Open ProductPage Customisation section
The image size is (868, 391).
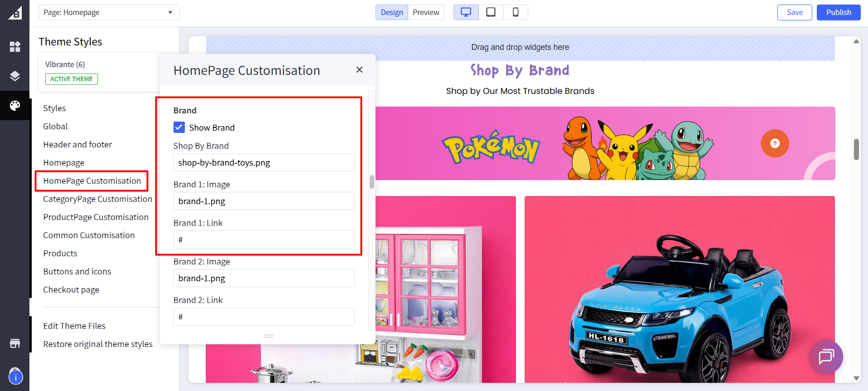pos(96,217)
